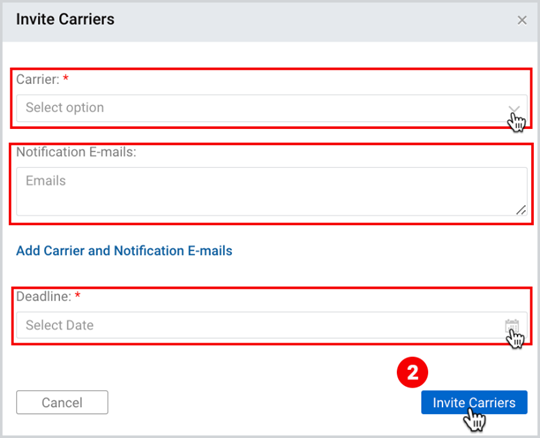Focus the Deadline 'Select Date' field
Image resolution: width=540 pixels, height=438 pixels.
click(272, 325)
